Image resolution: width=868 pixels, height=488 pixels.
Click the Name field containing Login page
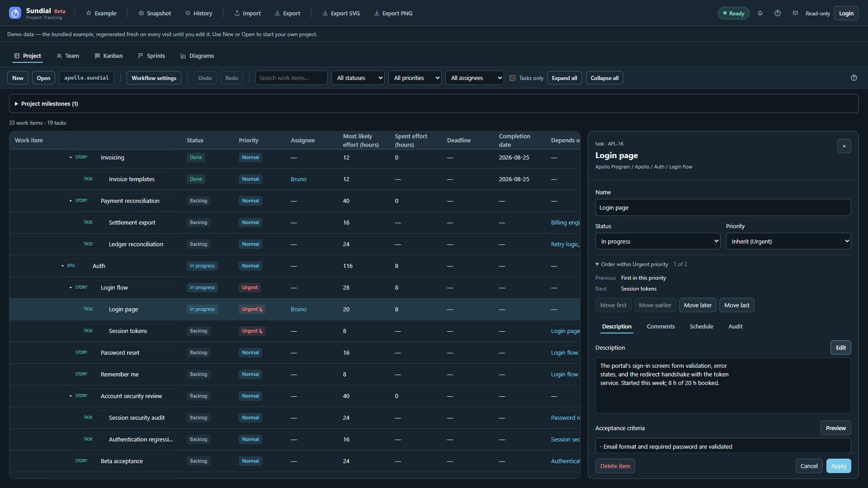click(x=723, y=207)
